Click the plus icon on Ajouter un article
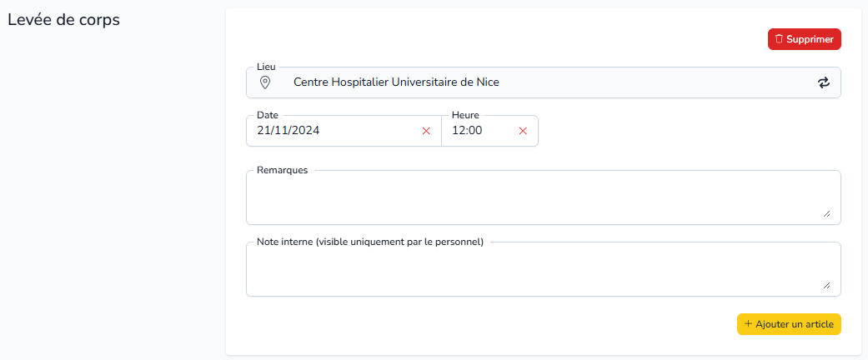The width and height of the screenshot is (868, 360). tap(748, 324)
